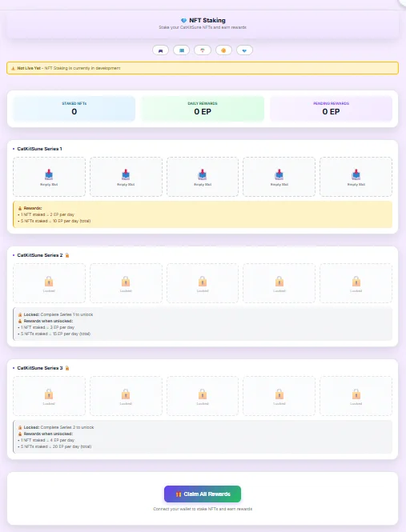Click fifth locked slot in Series 3
Screen dimensions: 406x532
coord(356,396)
